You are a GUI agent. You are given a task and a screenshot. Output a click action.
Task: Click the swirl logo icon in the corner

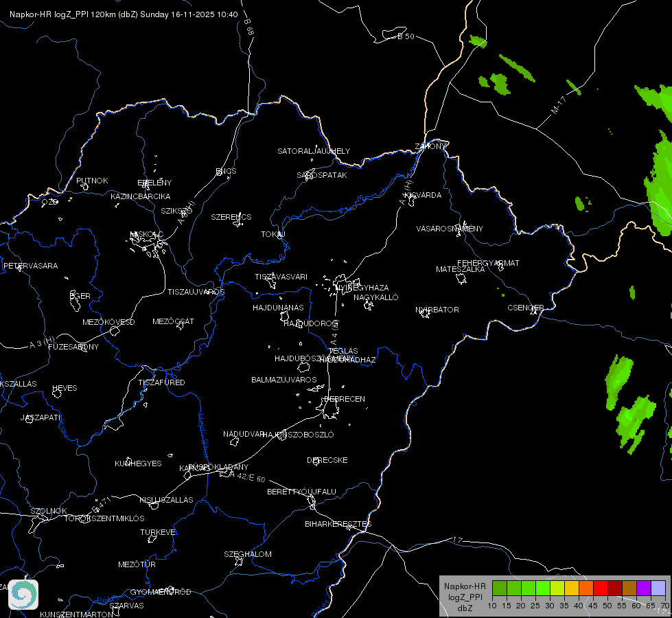click(23, 595)
